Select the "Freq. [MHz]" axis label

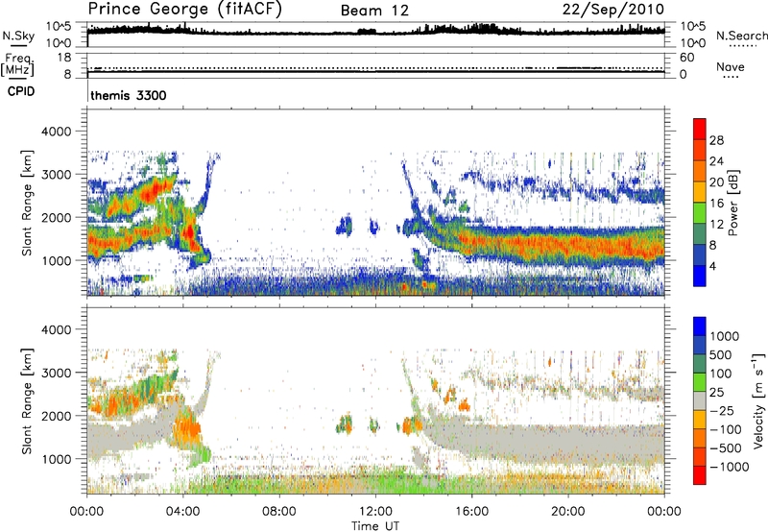pos(17,64)
